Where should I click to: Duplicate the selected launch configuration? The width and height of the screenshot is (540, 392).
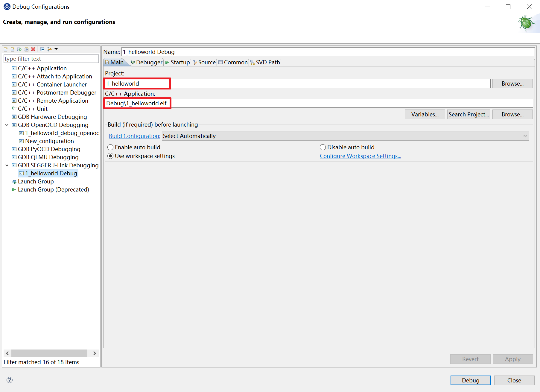[26, 49]
